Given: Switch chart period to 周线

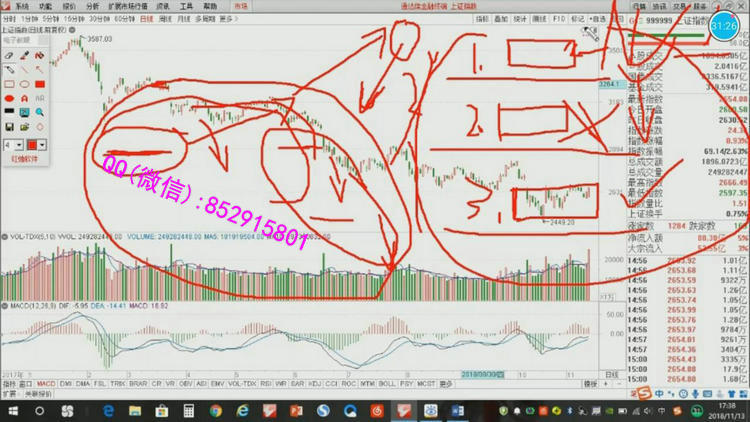Looking at the screenshot, I should click(163, 19).
